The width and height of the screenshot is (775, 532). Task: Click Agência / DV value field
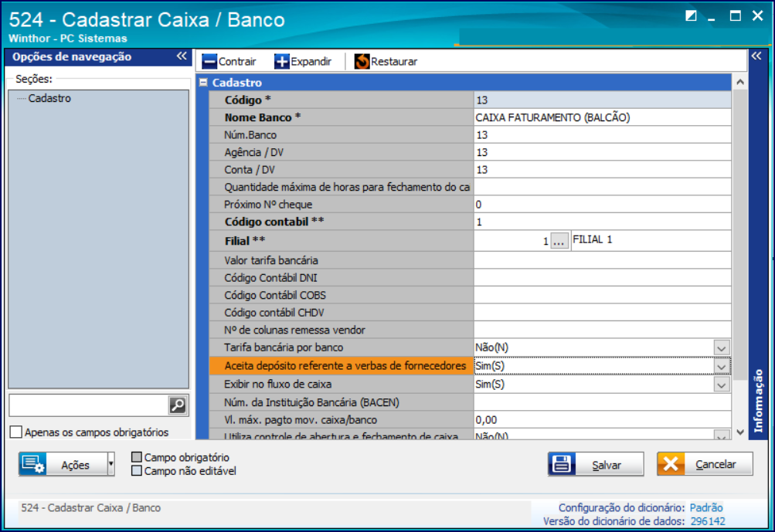(602, 152)
